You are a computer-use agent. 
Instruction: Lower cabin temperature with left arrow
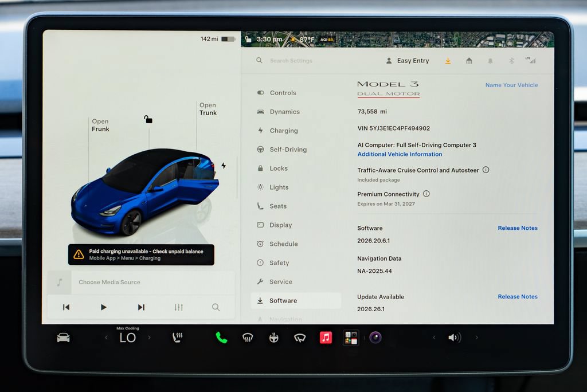pos(106,338)
